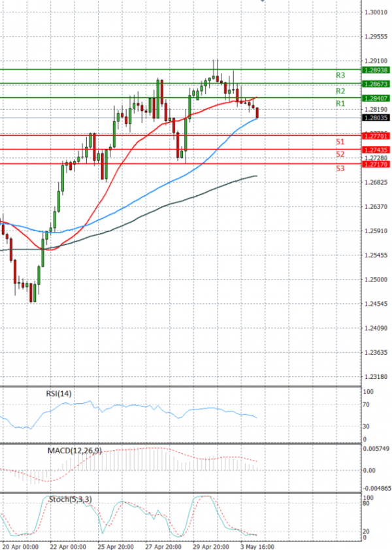Select the green R1 level text
The width and height of the screenshot is (392, 550).
pos(340,103)
